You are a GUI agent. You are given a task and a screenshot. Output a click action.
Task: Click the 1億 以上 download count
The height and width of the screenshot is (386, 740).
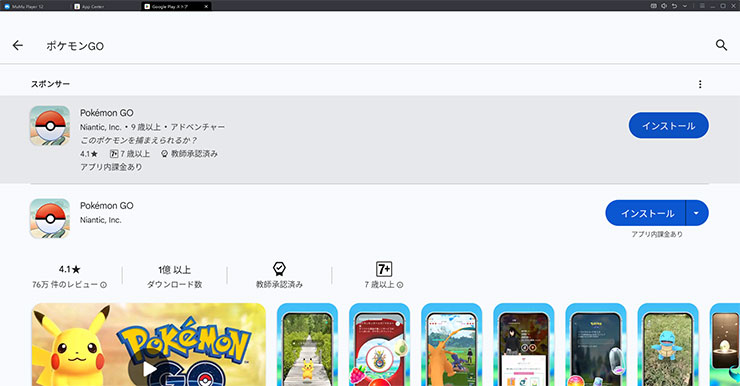pyautogui.click(x=175, y=270)
